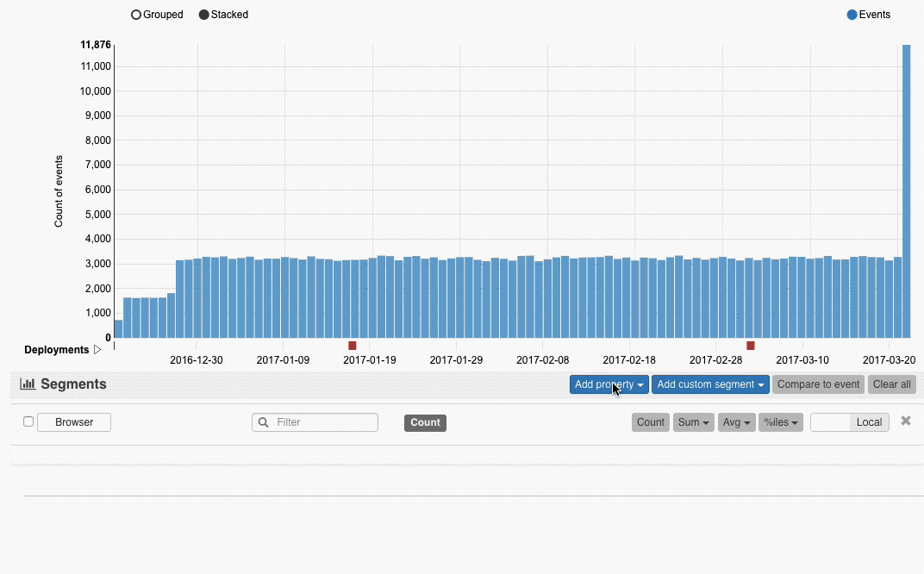This screenshot has height=574, width=924.
Task: Click the tallest bar at chart's right edge
Action: 906,190
